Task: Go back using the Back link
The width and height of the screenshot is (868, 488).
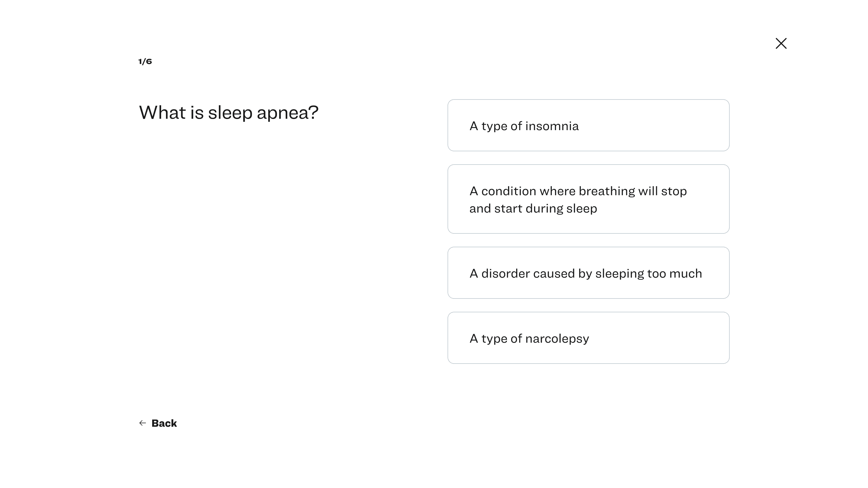Action: [x=164, y=423]
